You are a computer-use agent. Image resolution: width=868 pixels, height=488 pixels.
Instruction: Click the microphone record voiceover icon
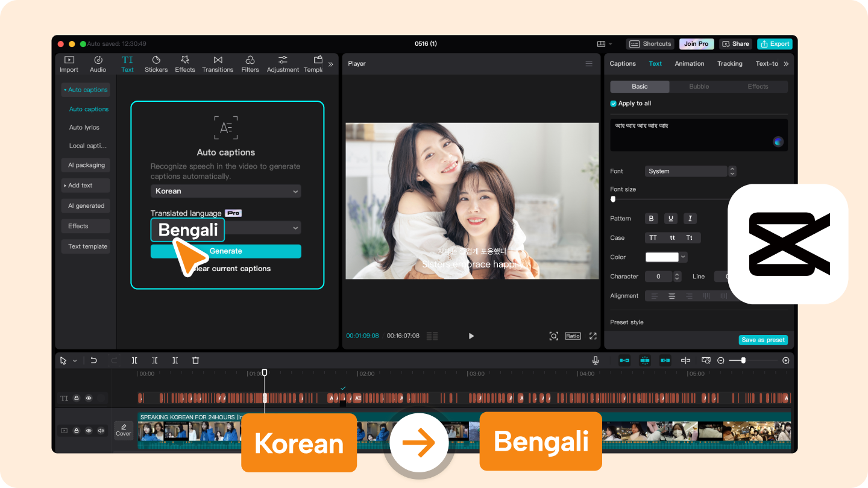596,360
